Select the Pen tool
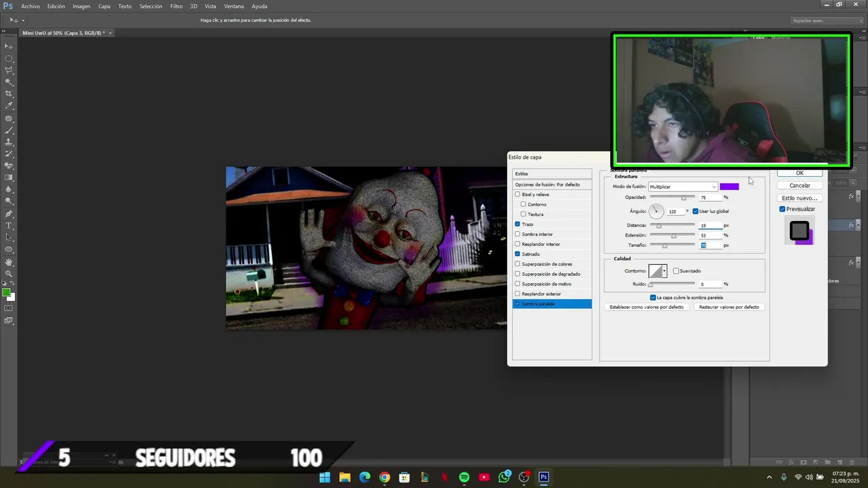 (9, 213)
